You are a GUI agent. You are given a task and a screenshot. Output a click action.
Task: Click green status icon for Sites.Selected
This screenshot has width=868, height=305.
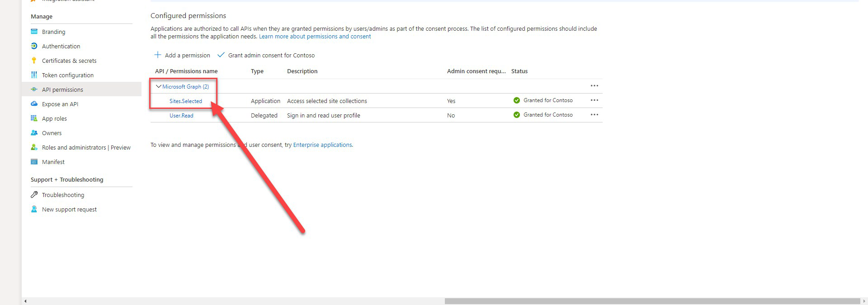(517, 100)
